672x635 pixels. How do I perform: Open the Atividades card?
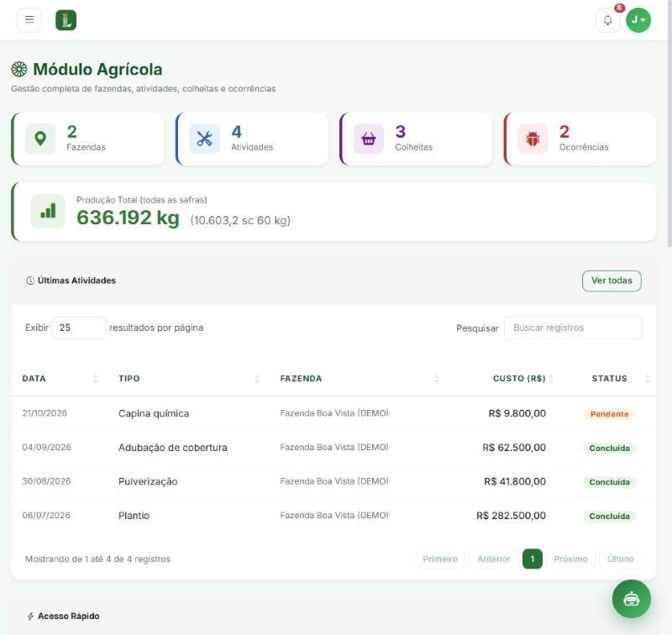pyautogui.click(x=252, y=139)
